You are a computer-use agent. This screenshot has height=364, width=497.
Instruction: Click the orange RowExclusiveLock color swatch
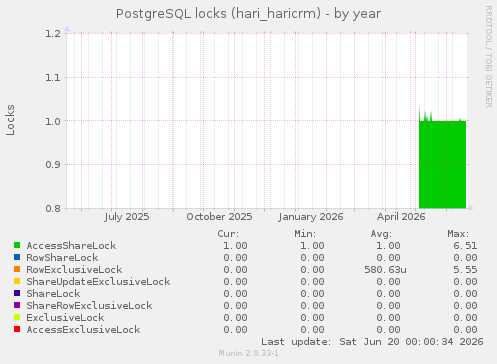pyautogui.click(x=17, y=269)
